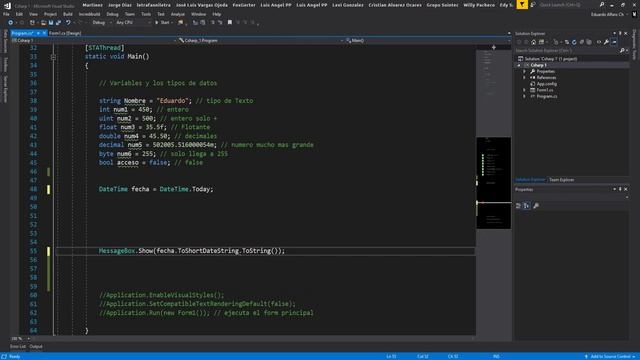Collapse the Main() method outlining
Viewport: 640px width, 360px height.
(53, 57)
